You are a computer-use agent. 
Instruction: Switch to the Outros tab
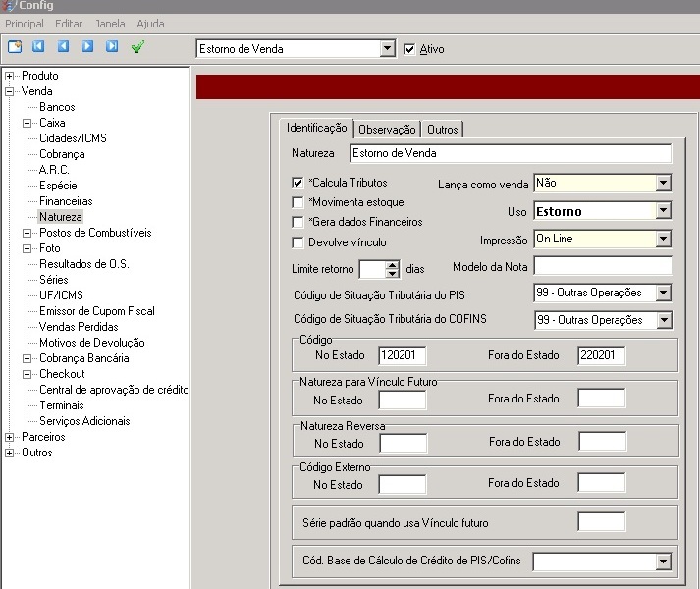tap(443, 130)
